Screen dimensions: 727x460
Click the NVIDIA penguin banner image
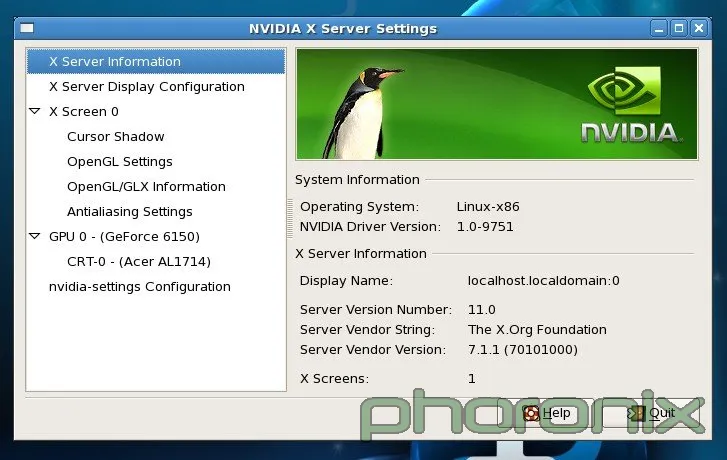pyautogui.click(x=497, y=104)
